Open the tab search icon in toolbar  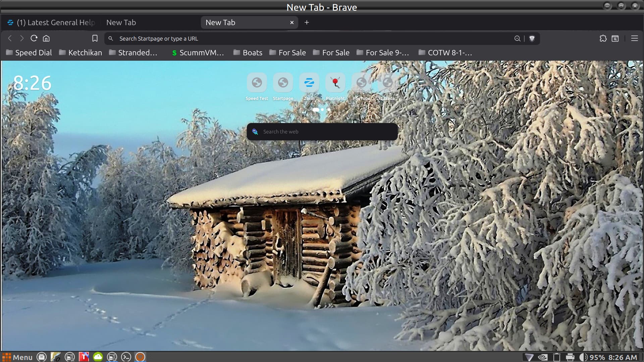(x=615, y=38)
